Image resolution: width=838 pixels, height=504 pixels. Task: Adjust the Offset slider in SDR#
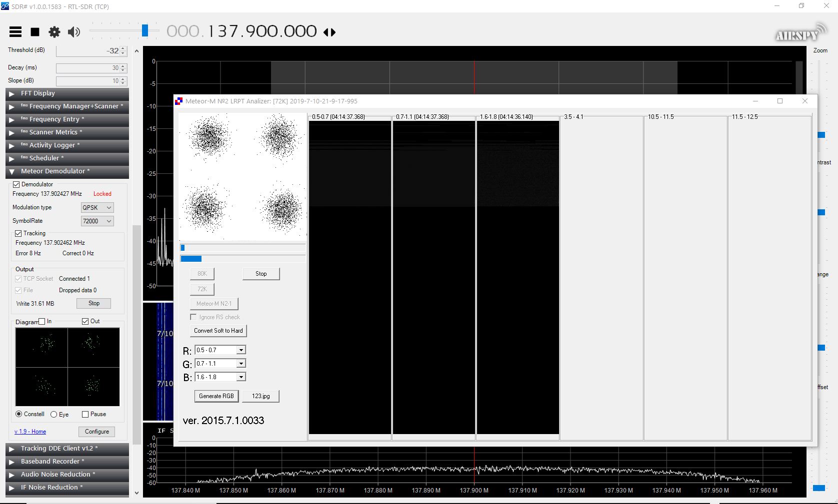coord(819,488)
